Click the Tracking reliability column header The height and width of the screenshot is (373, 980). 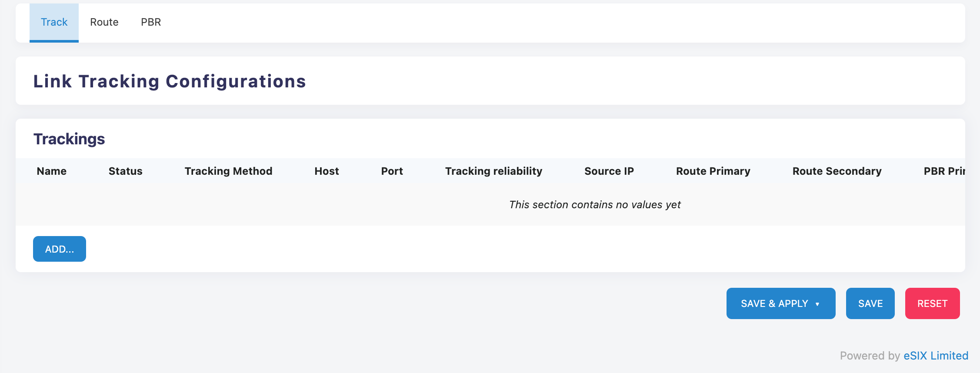click(493, 171)
